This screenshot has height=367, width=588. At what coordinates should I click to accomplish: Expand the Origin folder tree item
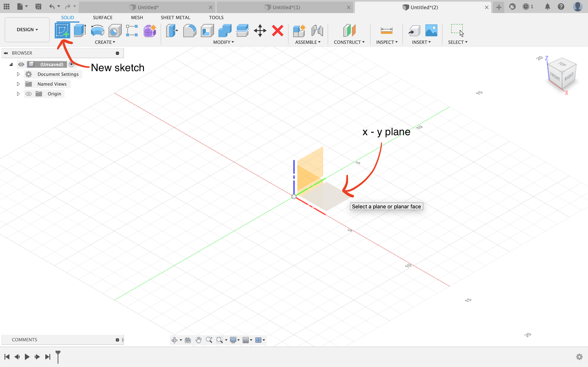pyautogui.click(x=18, y=93)
